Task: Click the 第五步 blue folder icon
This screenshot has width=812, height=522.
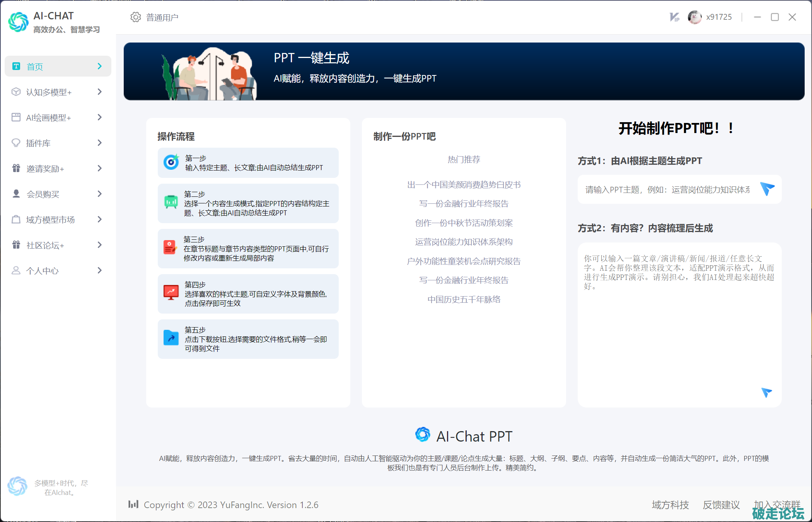Action: click(171, 338)
